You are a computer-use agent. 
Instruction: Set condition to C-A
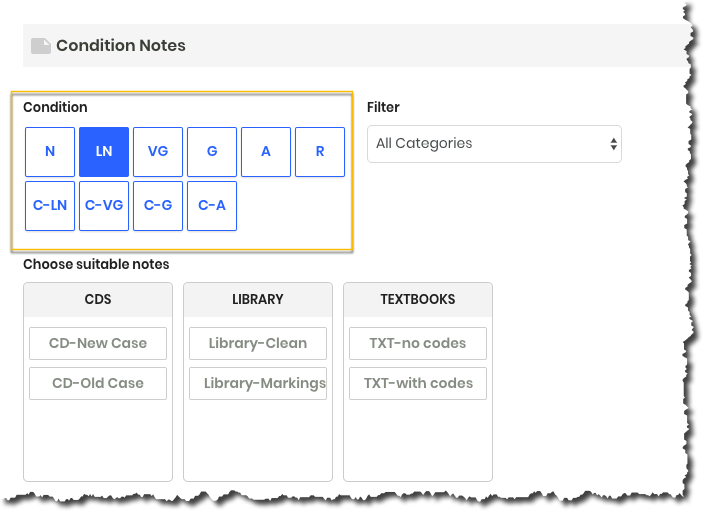[x=212, y=206]
